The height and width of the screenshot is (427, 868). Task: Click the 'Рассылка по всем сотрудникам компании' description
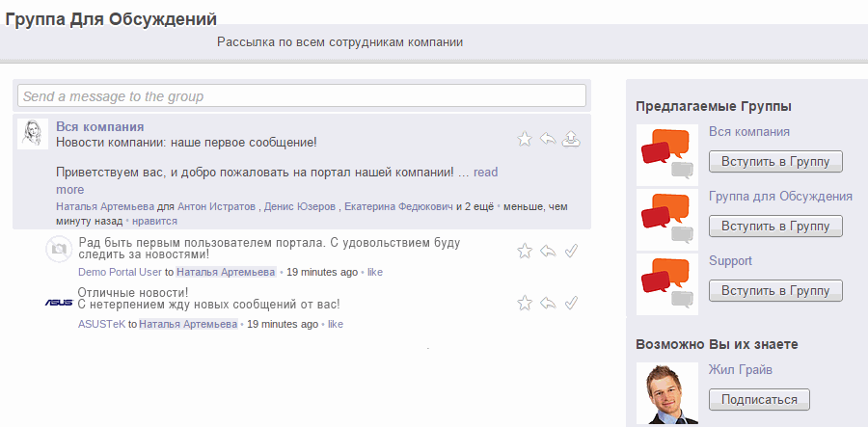tap(339, 42)
